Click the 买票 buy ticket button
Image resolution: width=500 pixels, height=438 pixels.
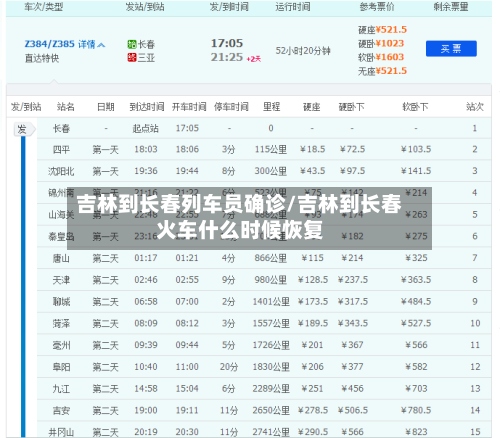tap(451, 49)
